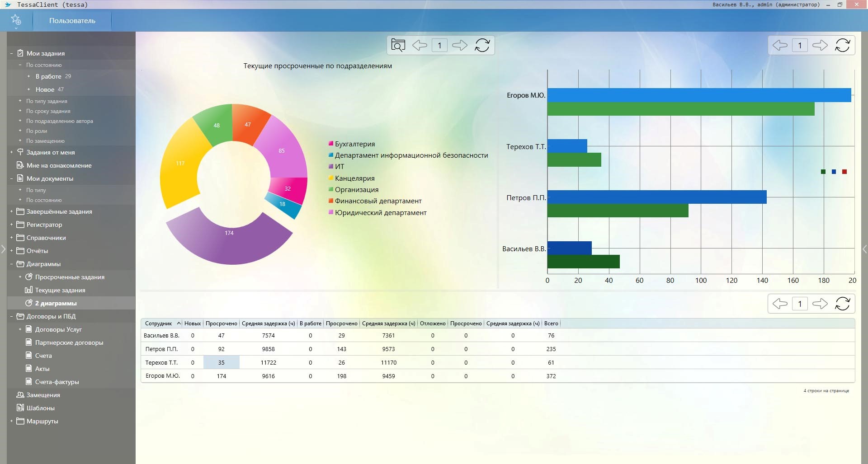Screen dimensions: 868x464
Task: Toggle the green series in bar chart legend
Action: 823,172
